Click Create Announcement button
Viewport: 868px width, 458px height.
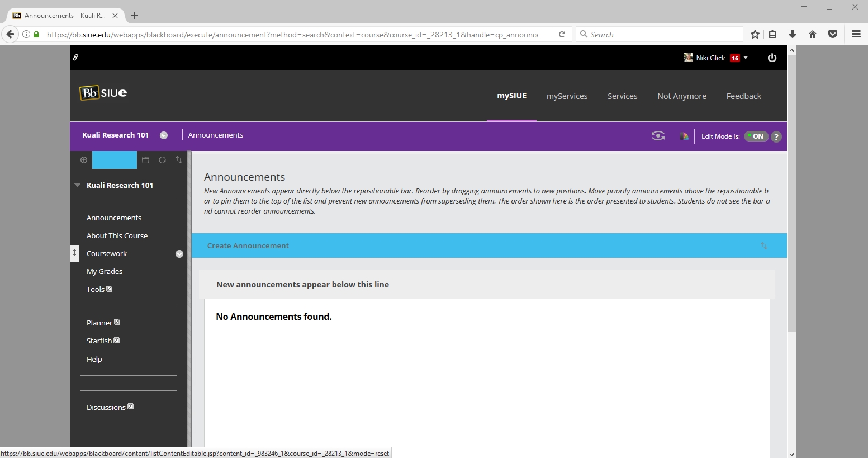coord(248,246)
